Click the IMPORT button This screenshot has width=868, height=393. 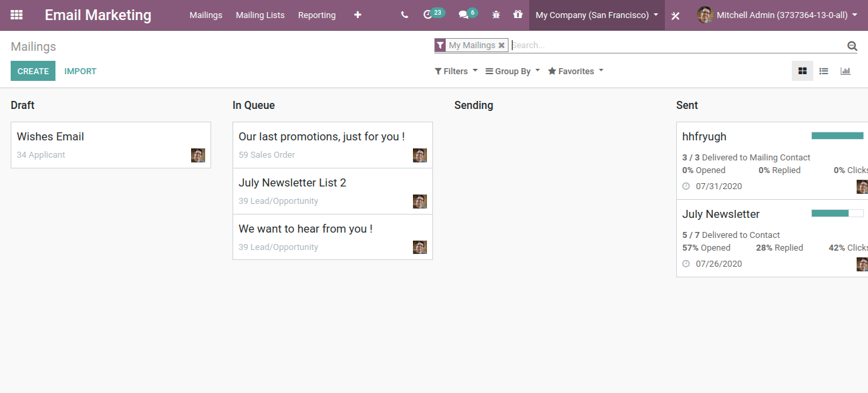click(80, 71)
